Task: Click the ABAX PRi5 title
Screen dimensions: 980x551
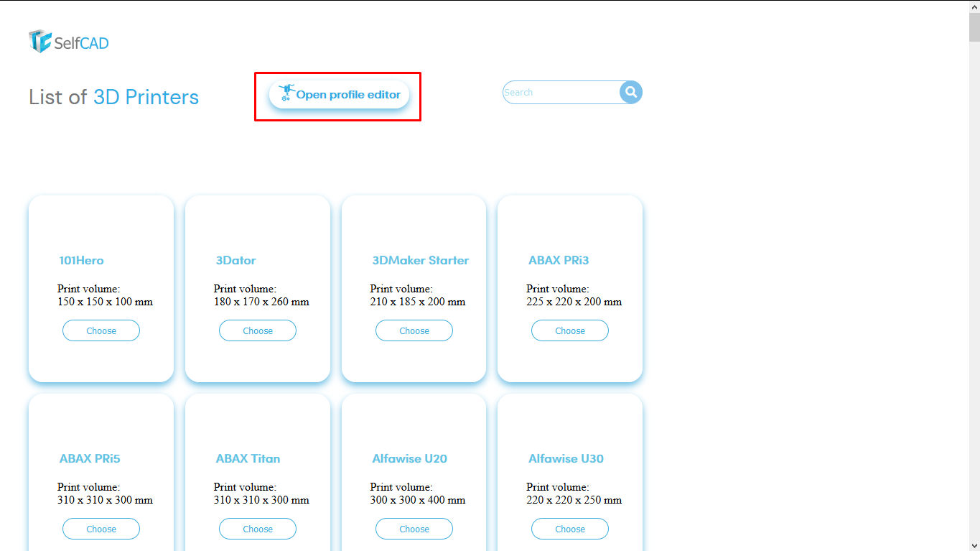Action: click(x=90, y=458)
